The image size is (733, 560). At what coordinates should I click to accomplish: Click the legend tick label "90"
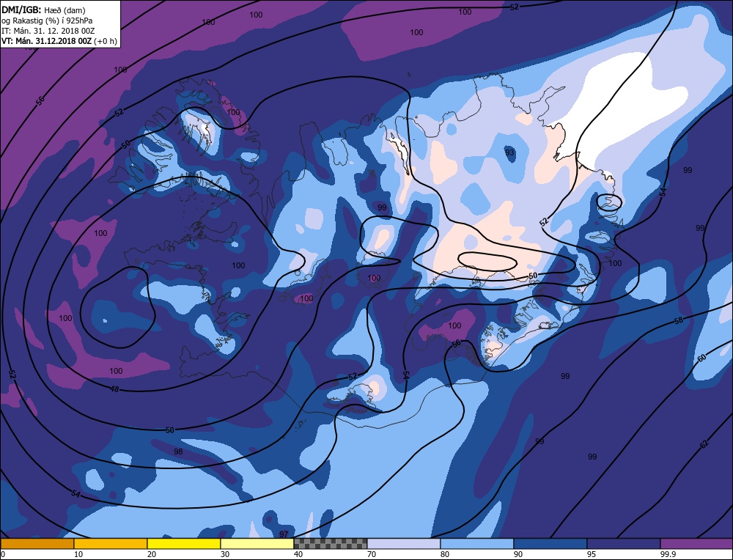click(x=518, y=554)
